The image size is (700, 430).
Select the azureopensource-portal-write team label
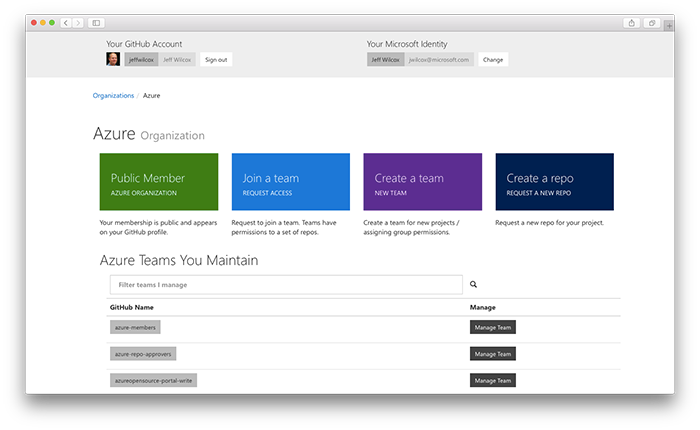point(154,380)
